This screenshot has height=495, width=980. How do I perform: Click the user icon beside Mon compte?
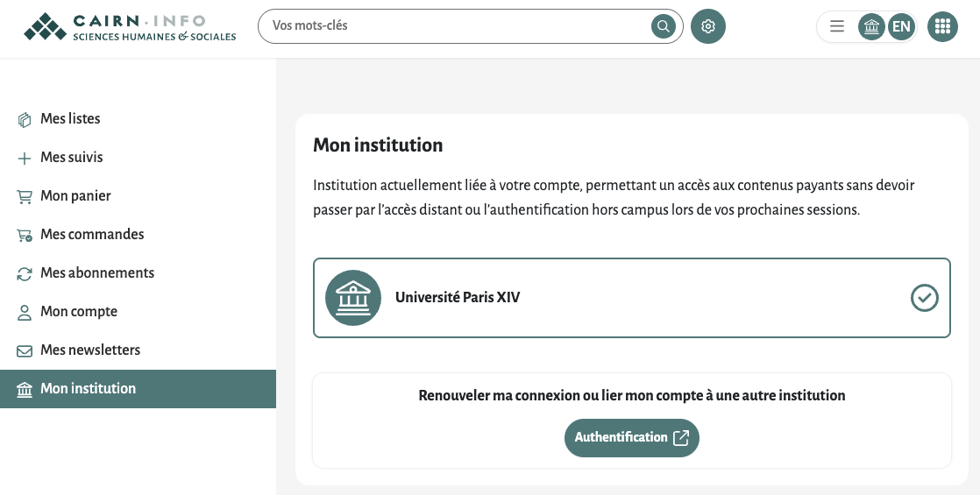tap(25, 313)
